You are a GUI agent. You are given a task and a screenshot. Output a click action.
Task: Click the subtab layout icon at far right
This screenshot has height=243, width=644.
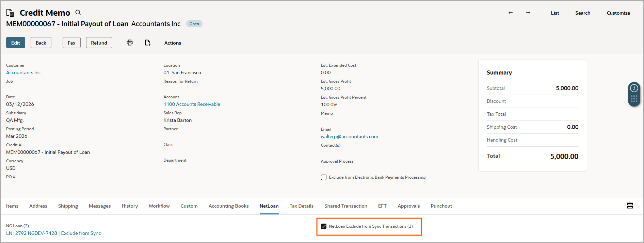click(x=630, y=206)
